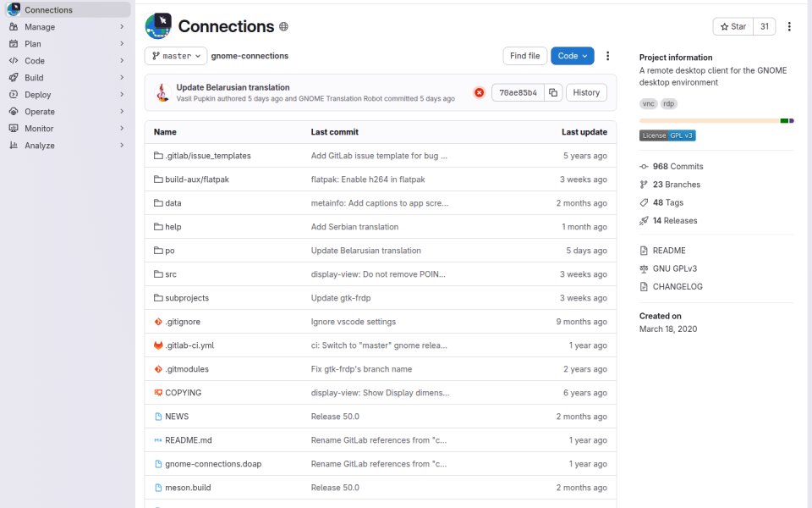Expand the Plan section chevron
The height and width of the screenshot is (508, 812).
[122, 43]
